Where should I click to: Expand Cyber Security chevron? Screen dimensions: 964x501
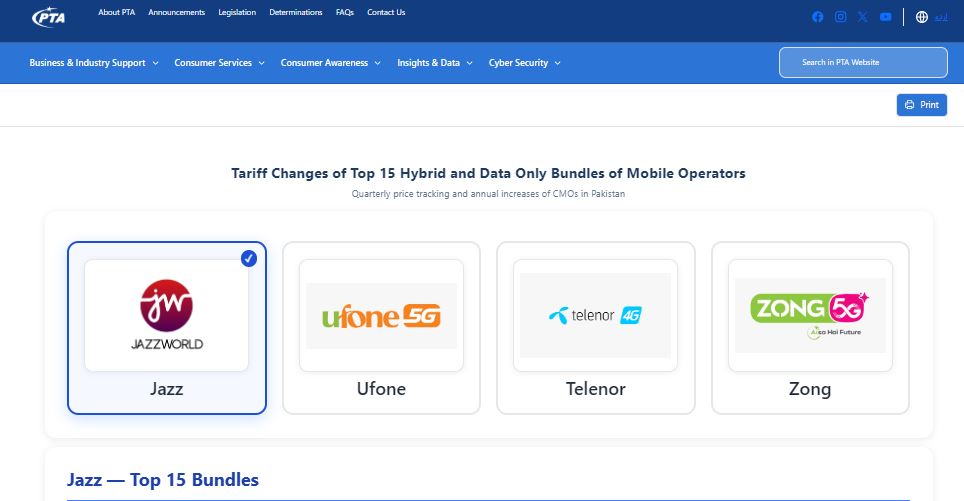pos(558,63)
